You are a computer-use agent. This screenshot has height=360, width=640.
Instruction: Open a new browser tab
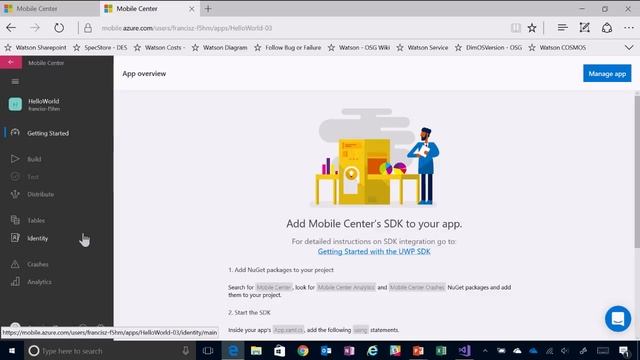208,9
